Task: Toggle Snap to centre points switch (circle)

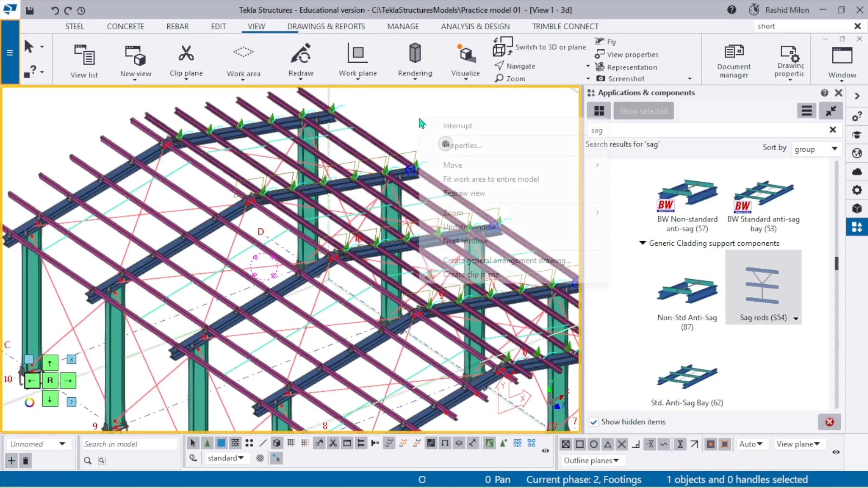Action: [x=594, y=444]
